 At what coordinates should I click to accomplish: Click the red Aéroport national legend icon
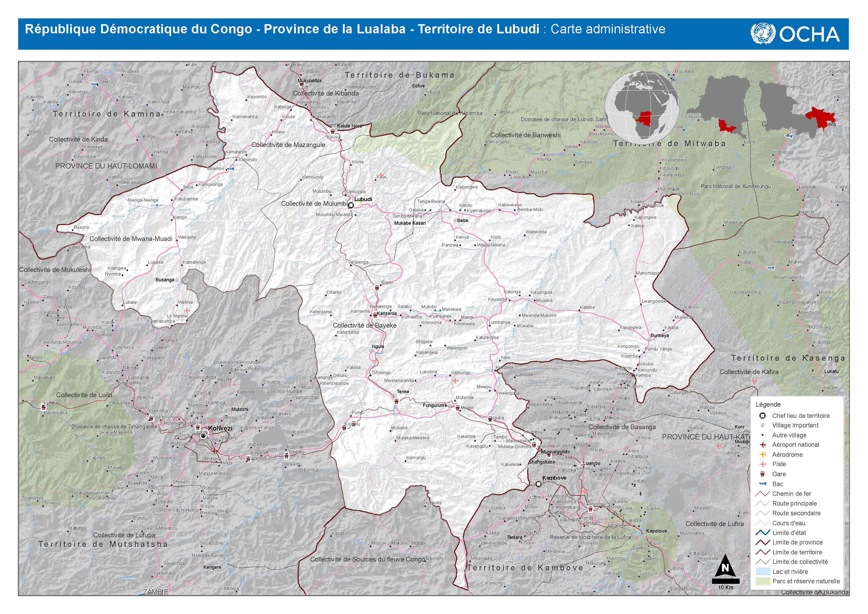[x=762, y=445]
